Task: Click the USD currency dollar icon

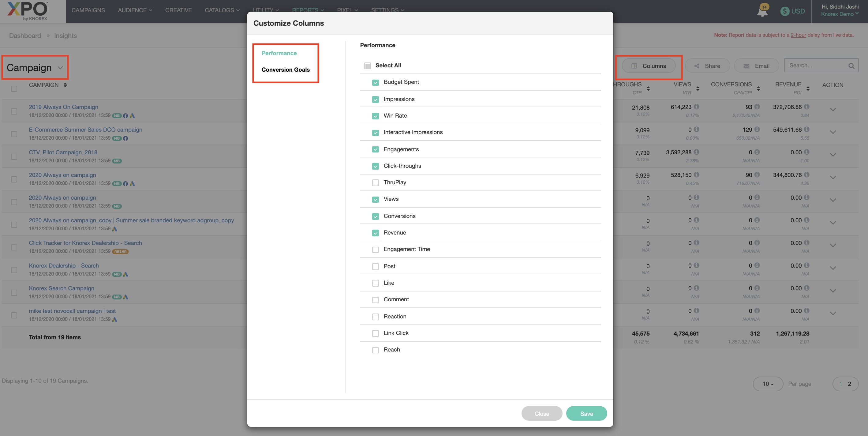Action: (x=785, y=11)
